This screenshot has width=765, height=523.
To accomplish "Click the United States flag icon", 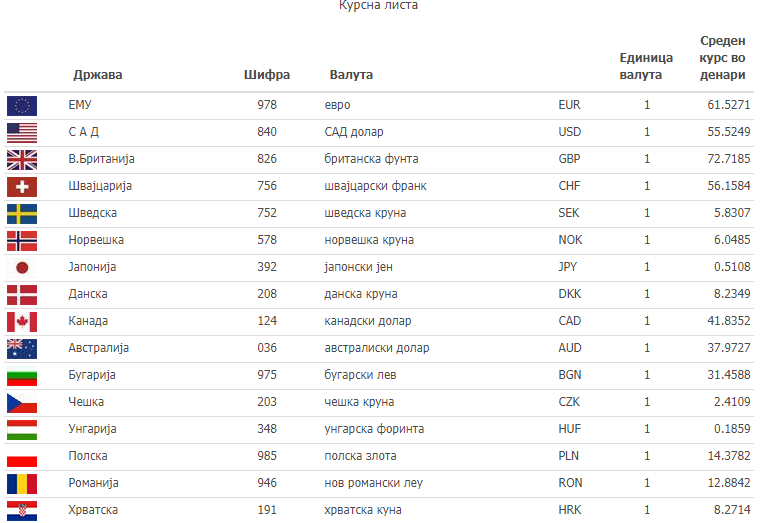I will pyautogui.click(x=22, y=133).
